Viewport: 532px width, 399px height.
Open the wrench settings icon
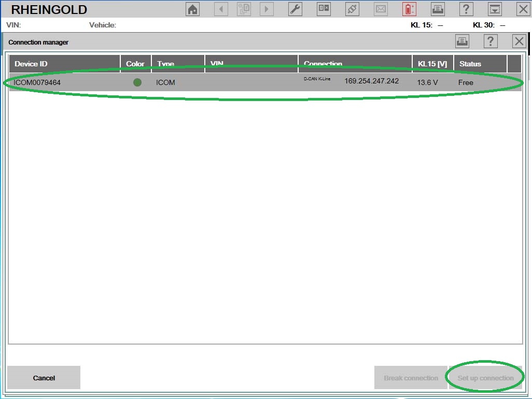pos(295,9)
